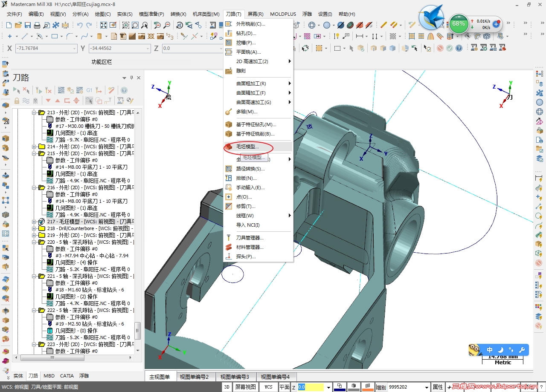Open the 层别 level dropdown
Image resolution: width=546 pixels, height=392 pixels.
point(427,387)
